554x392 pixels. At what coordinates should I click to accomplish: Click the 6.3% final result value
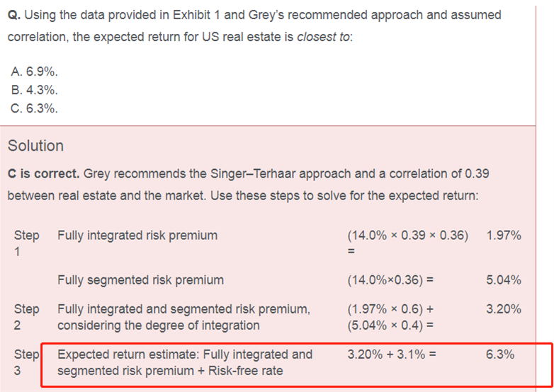coord(500,354)
